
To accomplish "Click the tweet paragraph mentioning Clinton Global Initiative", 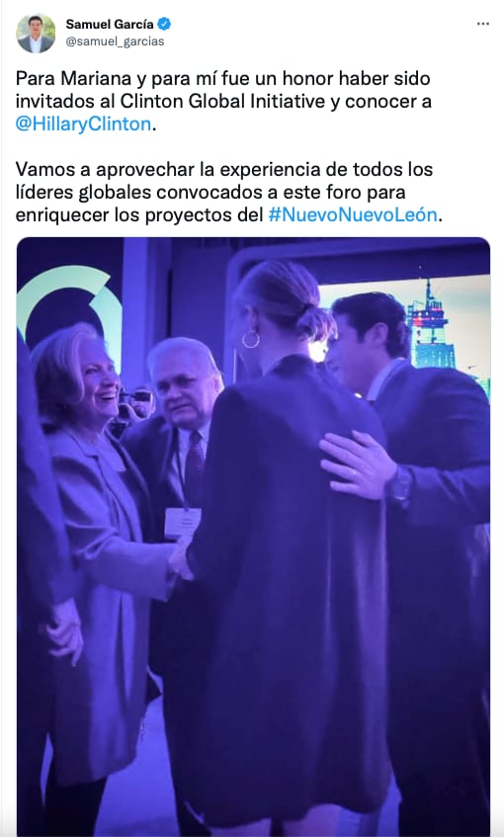I will point(223,101).
